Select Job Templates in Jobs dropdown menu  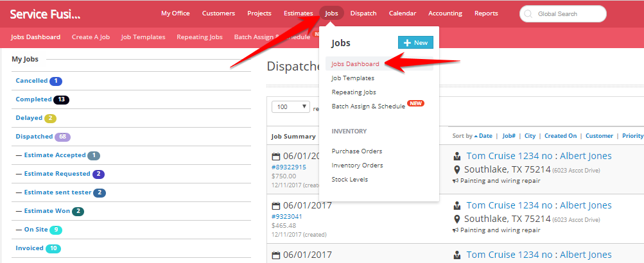coord(352,78)
